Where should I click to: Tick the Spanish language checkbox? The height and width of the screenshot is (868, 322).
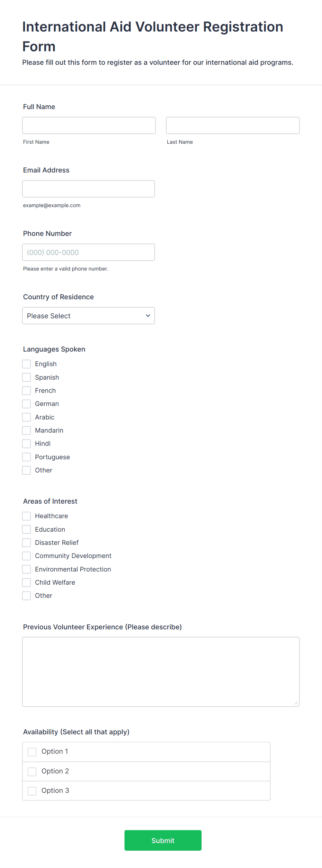click(x=27, y=377)
